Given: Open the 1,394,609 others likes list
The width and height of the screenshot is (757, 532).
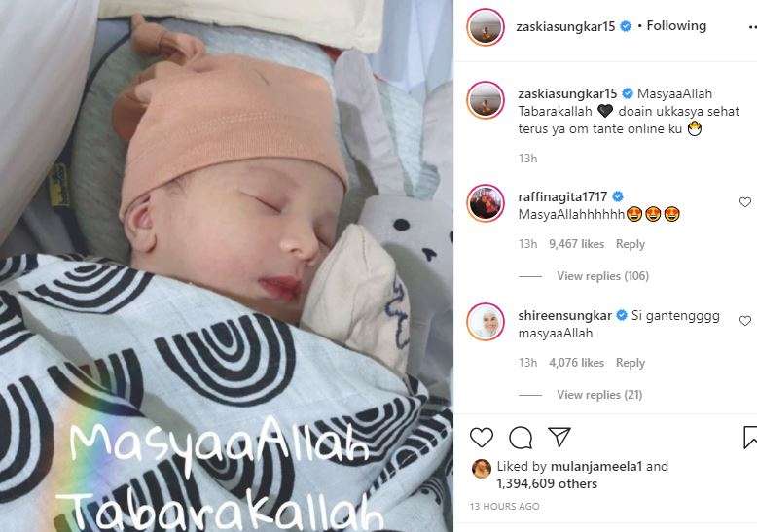Looking at the screenshot, I should (547, 483).
